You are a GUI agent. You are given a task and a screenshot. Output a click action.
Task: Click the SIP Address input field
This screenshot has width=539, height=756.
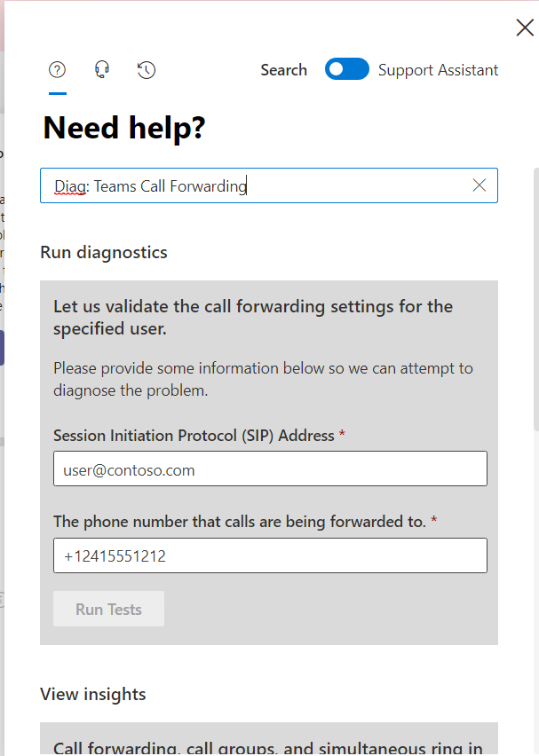pos(270,469)
